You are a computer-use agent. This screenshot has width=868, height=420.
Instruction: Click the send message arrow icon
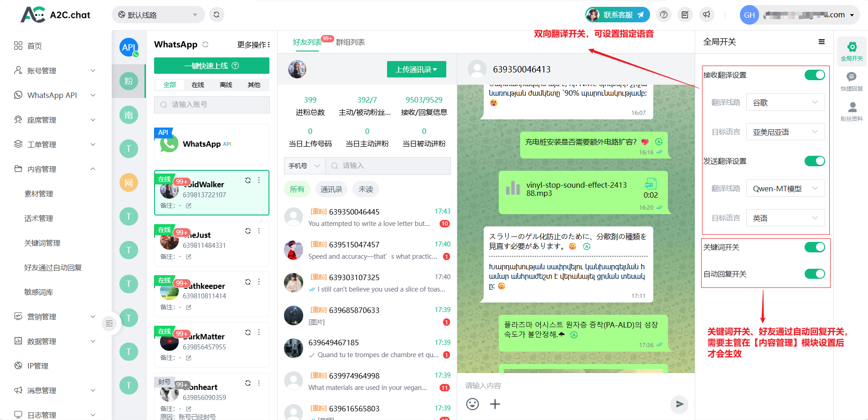(679, 404)
